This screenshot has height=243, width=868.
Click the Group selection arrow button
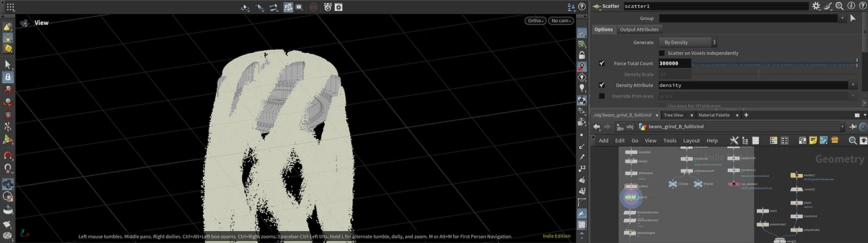(x=853, y=18)
